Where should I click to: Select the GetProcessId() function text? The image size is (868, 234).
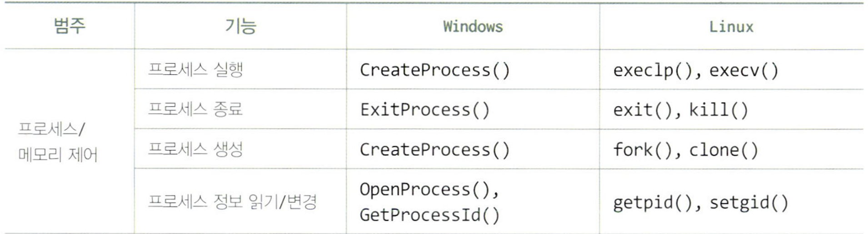(429, 215)
